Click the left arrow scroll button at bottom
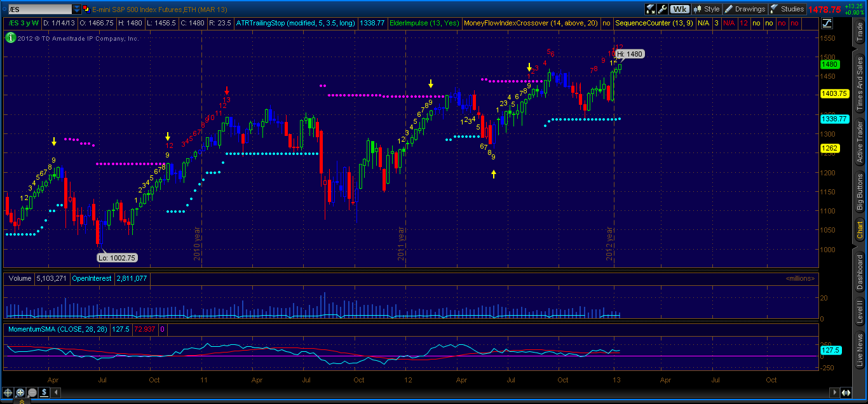The height and width of the screenshot is (404, 868). point(55,393)
